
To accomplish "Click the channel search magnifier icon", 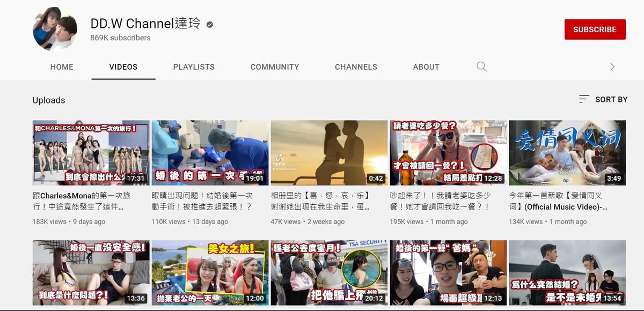I will 481,67.
